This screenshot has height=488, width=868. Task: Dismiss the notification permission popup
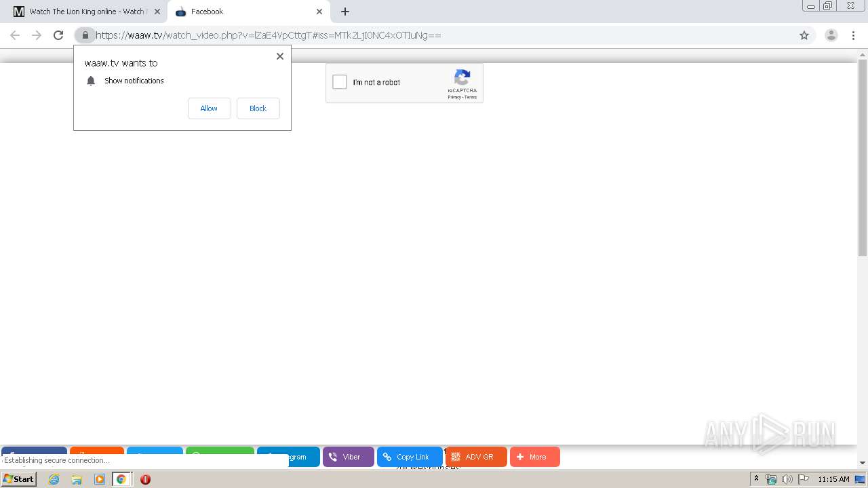tap(280, 56)
